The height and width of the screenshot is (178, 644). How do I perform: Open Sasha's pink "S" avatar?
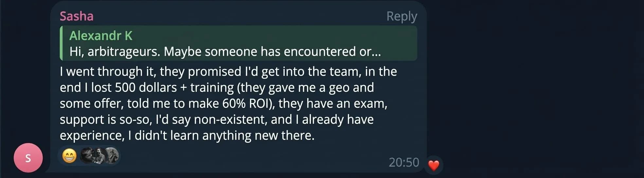pos(28,158)
